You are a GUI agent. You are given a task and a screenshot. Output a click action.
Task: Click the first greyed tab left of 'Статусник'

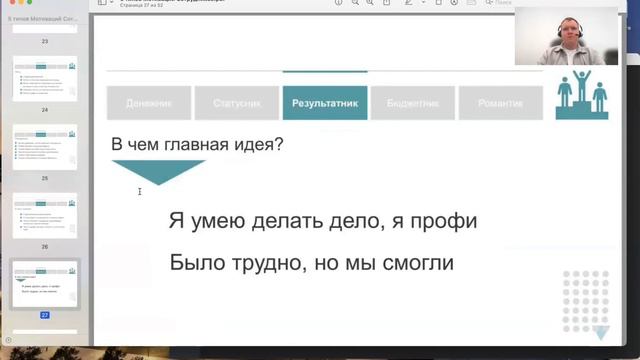click(x=149, y=103)
